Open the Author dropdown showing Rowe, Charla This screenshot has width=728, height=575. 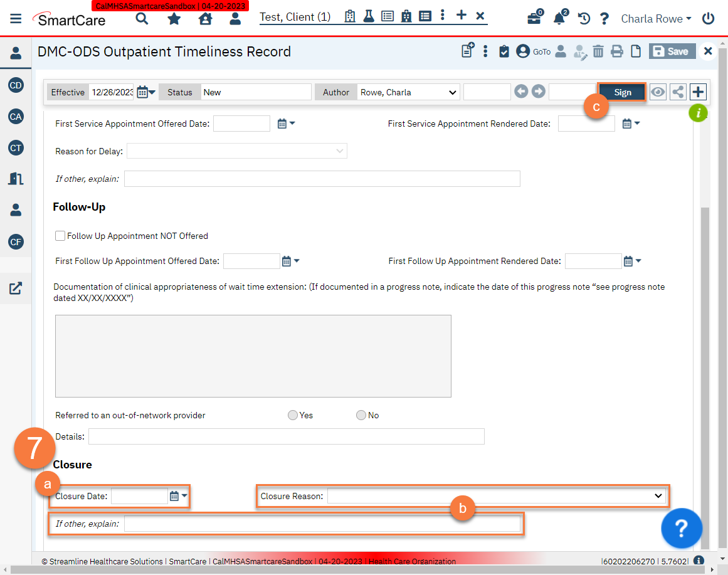408,92
